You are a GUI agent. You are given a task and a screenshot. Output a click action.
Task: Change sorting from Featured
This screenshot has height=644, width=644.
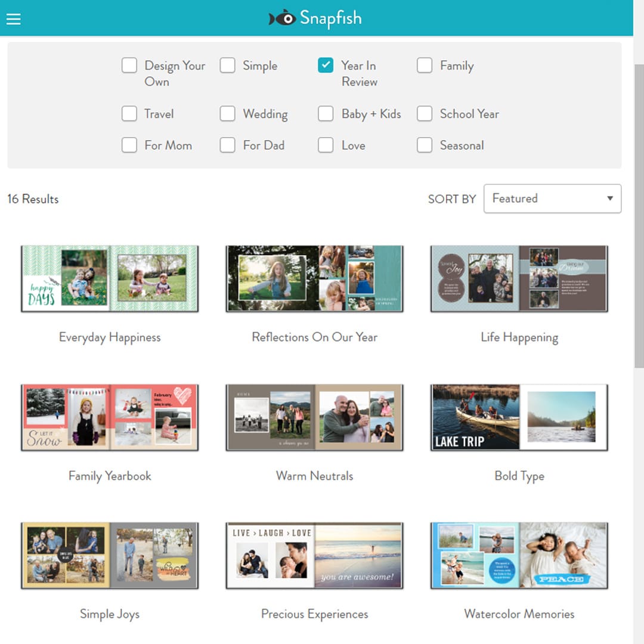click(552, 199)
